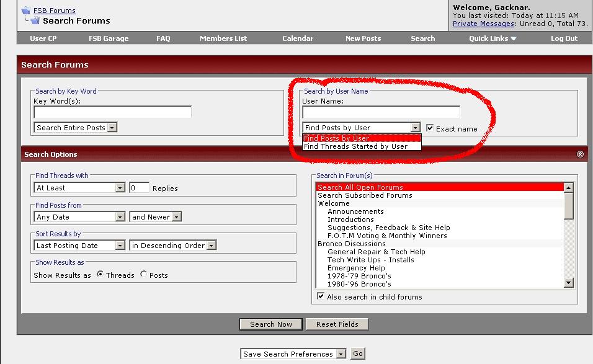Image resolution: width=593 pixels, height=364 pixels.
Task: Focus the User Name input field
Action: coord(381,112)
